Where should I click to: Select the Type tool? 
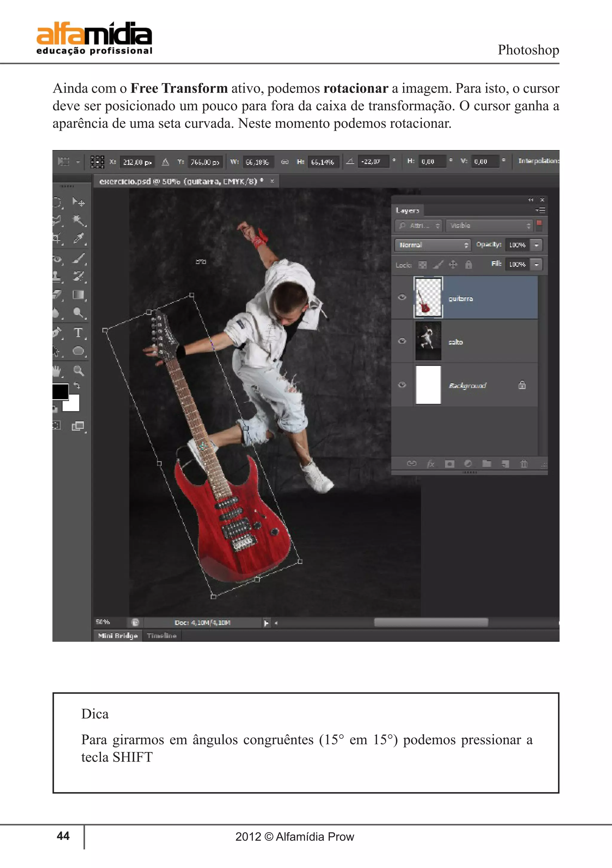point(78,333)
